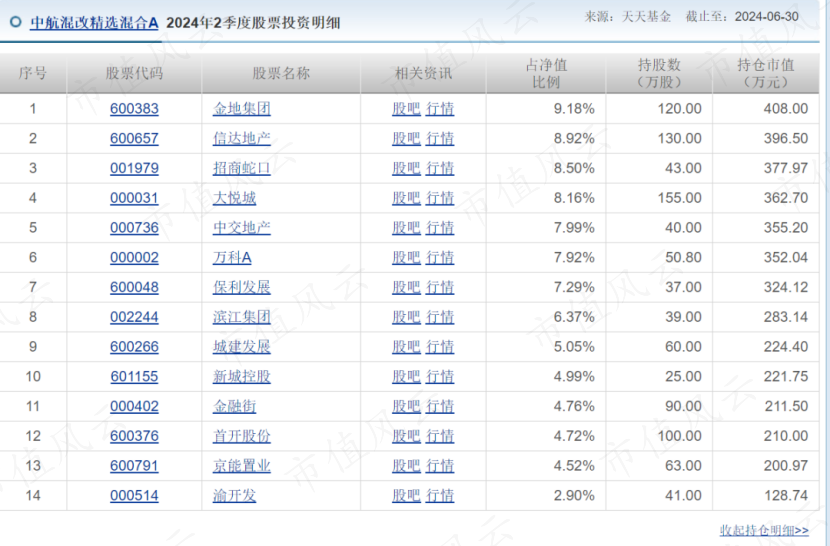Open 城建发展 stock name link
Screen dimensions: 830x546
pos(242,346)
